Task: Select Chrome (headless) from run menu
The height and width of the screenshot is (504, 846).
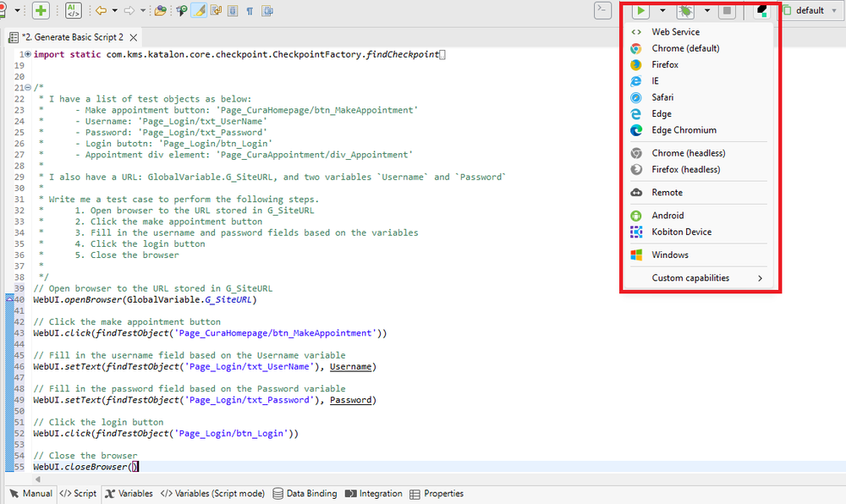Action: [688, 153]
